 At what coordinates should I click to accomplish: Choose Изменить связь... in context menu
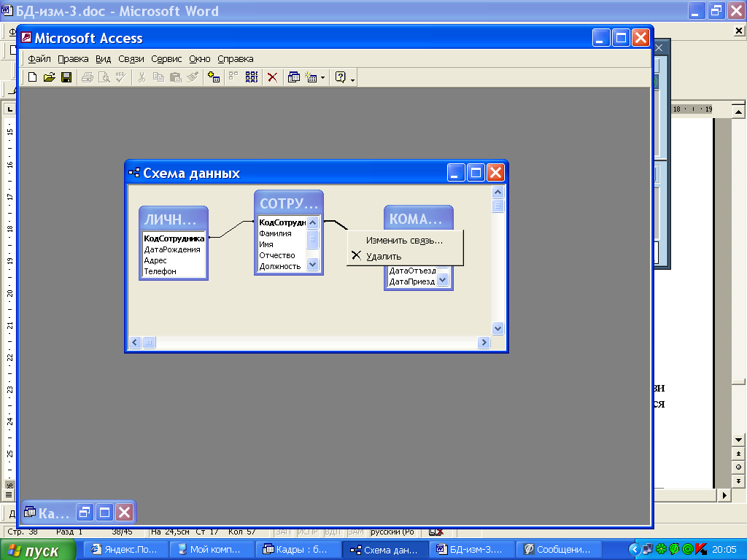(405, 241)
